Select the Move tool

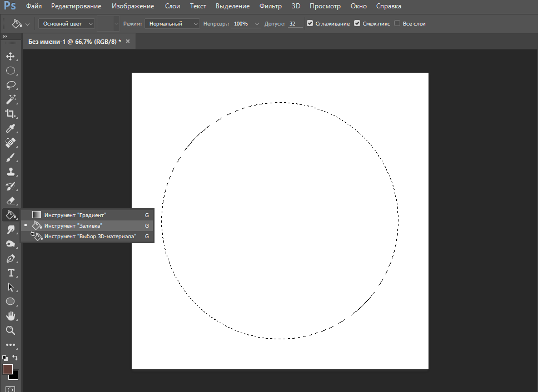(10, 56)
